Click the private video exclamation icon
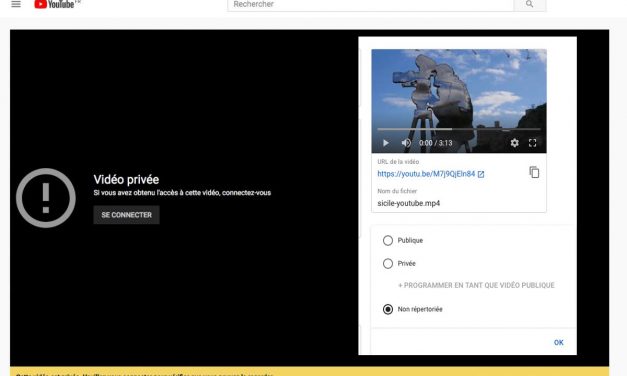Image resolution: width=627 pixels, height=376 pixels. point(46,198)
